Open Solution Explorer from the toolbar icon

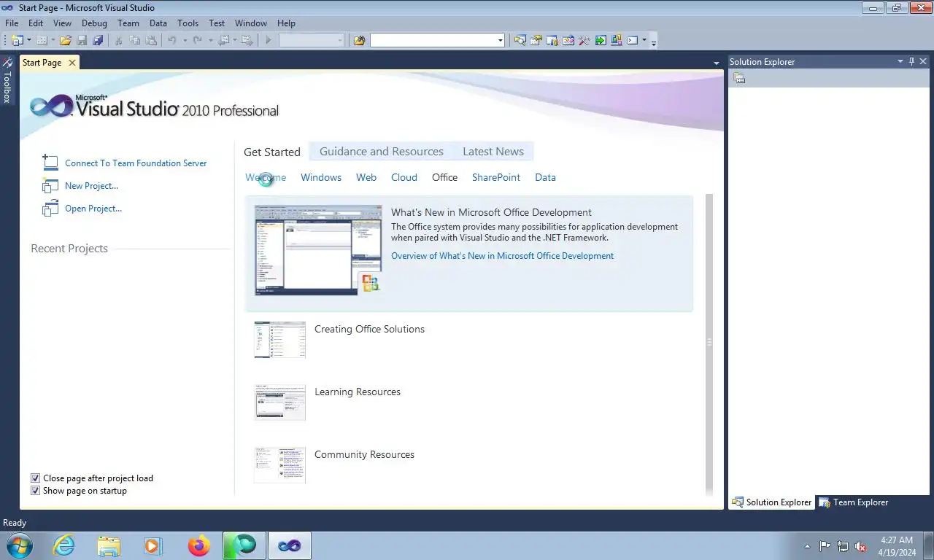pyautogui.click(x=520, y=41)
